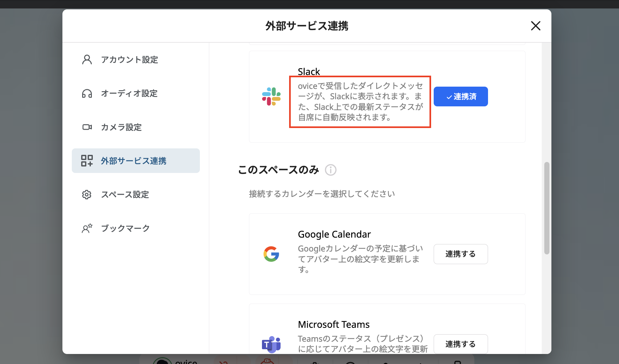The height and width of the screenshot is (364, 619).
Task: Click the Slack logo icon
Action: tap(271, 96)
